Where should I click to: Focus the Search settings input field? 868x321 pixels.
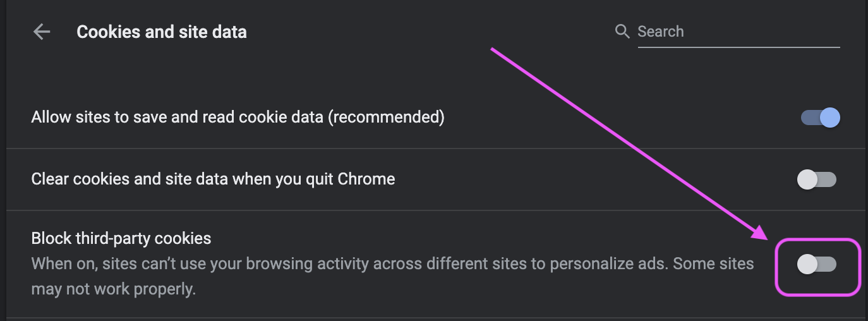point(738,32)
